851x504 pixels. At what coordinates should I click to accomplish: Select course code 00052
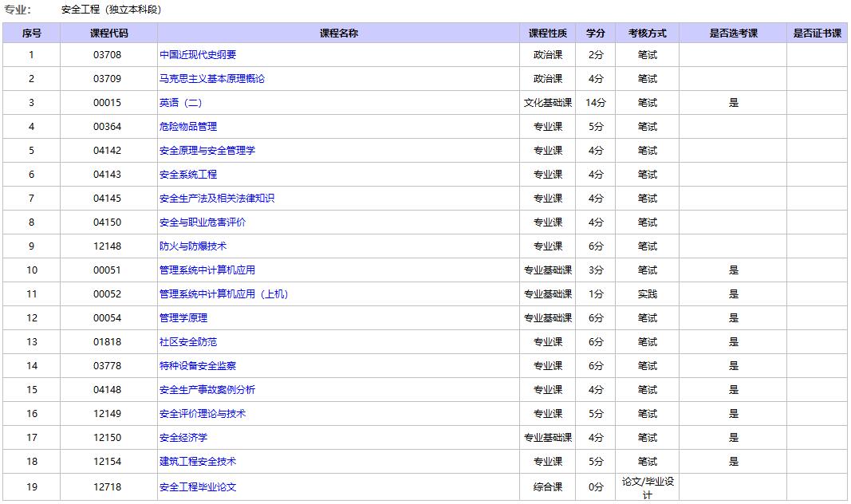coord(108,293)
